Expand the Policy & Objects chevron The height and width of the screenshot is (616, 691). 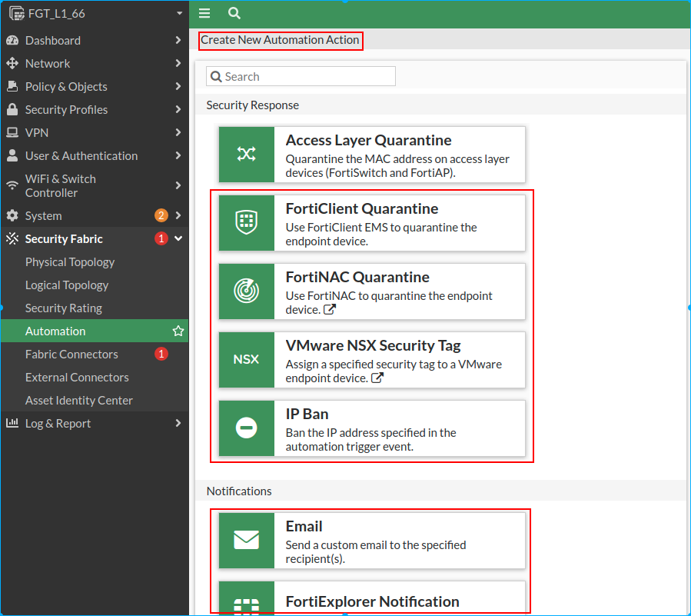178,87
